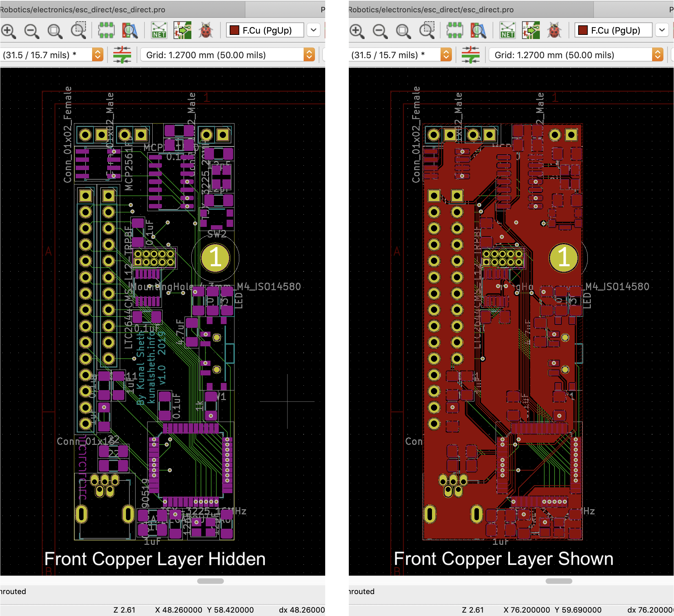The height and width of the screenshot is (616, 674).
Task: Run the ladybug design rules check, left window
Action: 206,30
